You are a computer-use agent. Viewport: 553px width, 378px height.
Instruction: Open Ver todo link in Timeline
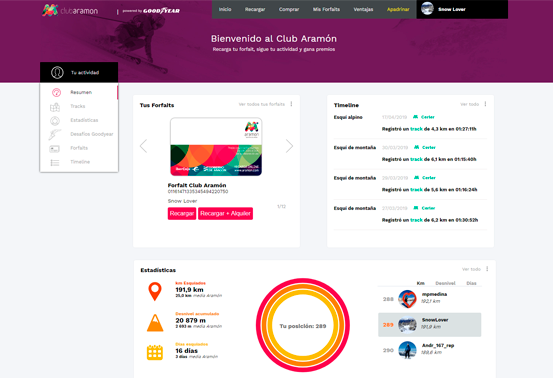pyautogui.click(x=469, y=104)
